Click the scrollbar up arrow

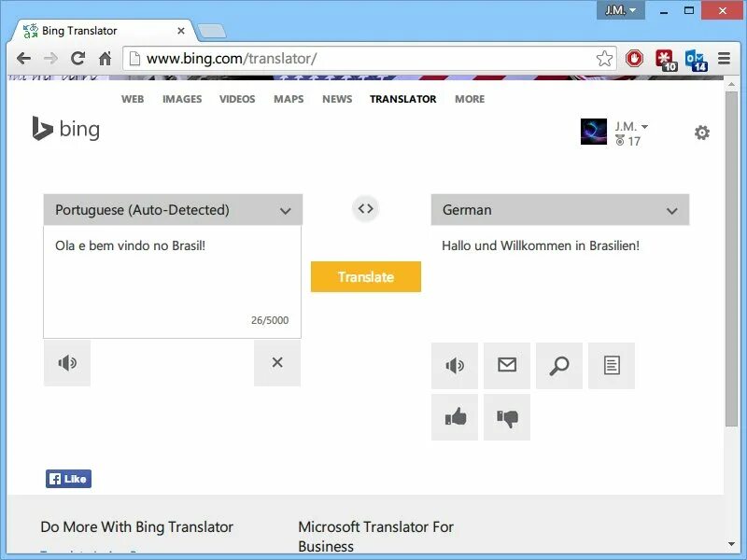(x=731, y=85)
